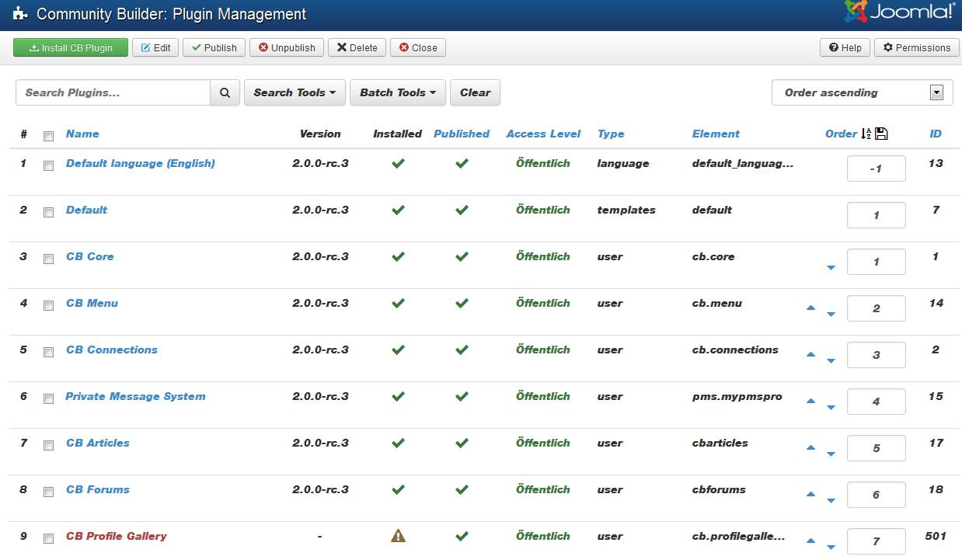
Task: Click the search magnifier icon button
Action: tap(225, 92)
